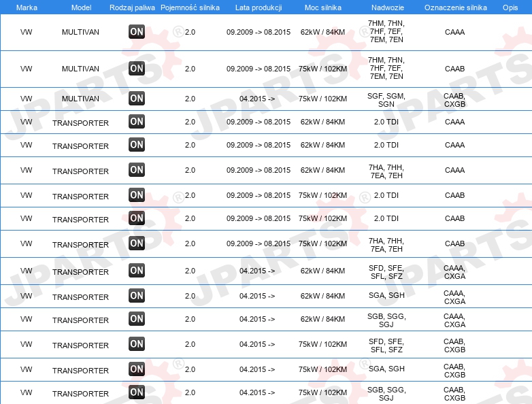Screen dimensions: 532x404
Task: Click 'CAAB, CXGB' engine code in MULTIVAN row
Action: pyautogui.click(x=454, y=100)
